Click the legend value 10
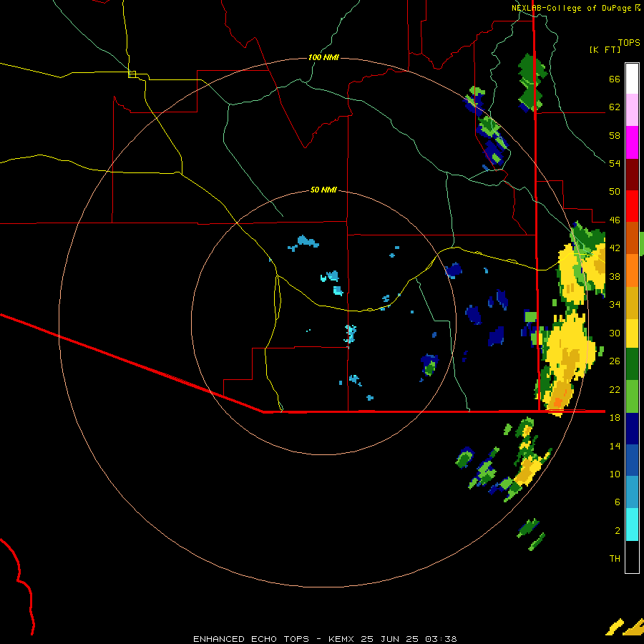 pyautogui.click(x=615, y=474)
